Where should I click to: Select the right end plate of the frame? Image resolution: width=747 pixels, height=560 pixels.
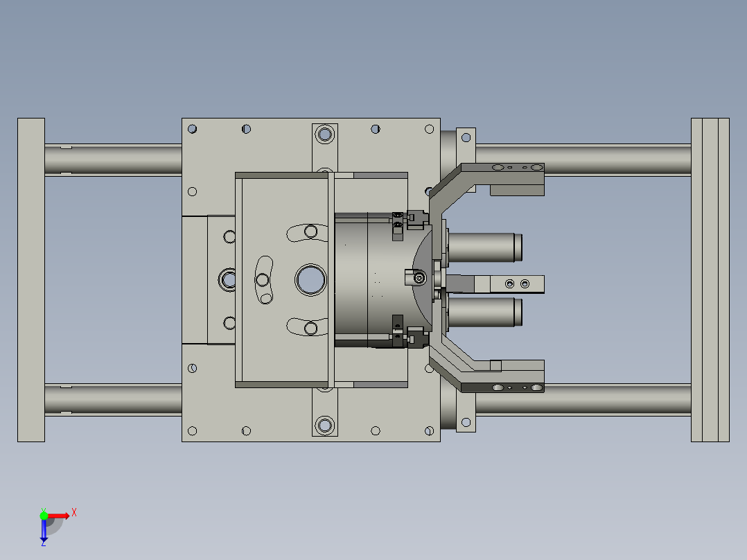(710, 280)
